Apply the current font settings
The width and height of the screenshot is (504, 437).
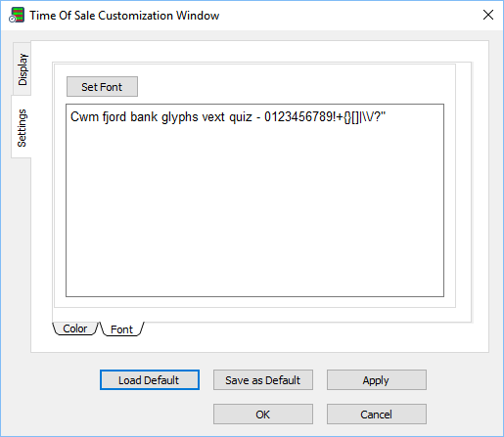377,380
